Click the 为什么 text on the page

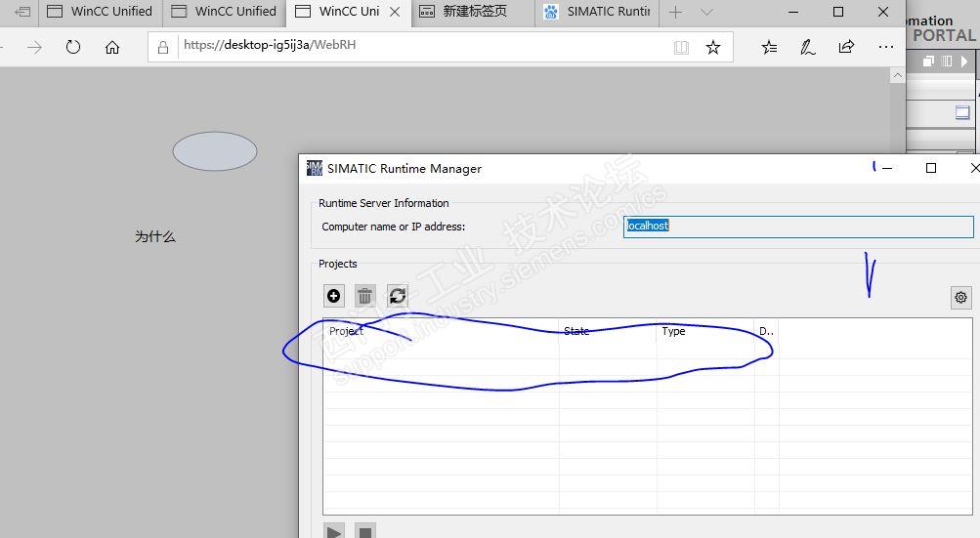155,236
